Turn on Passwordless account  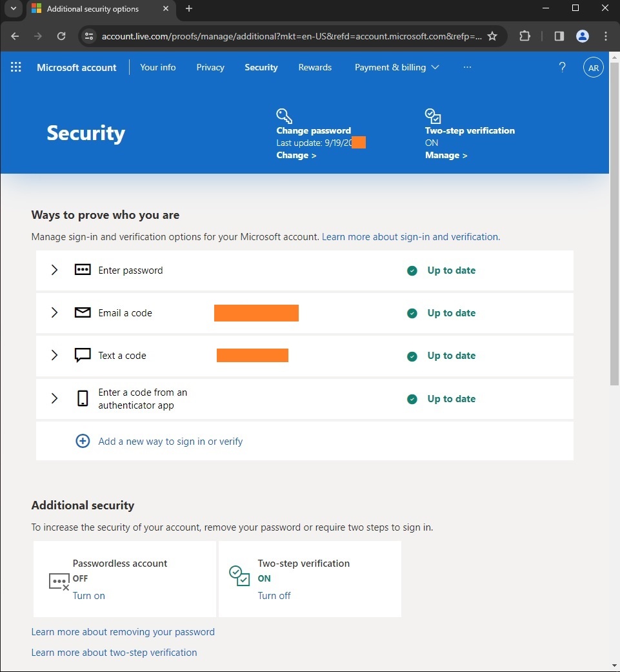pyautogui.click(x=88, y=595)
